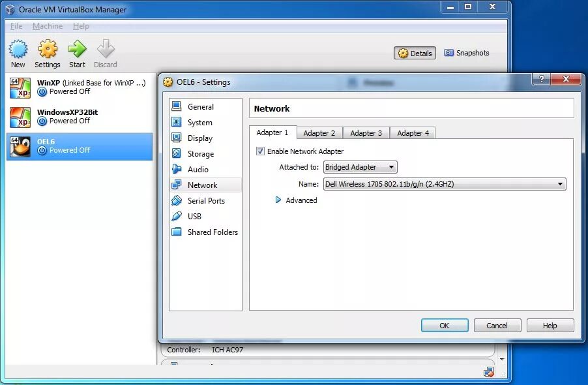The height and width of the screenshot is (385, 588).
Task: Toggle Enable Network Adapter checkbox
Action: pos(260,151)
